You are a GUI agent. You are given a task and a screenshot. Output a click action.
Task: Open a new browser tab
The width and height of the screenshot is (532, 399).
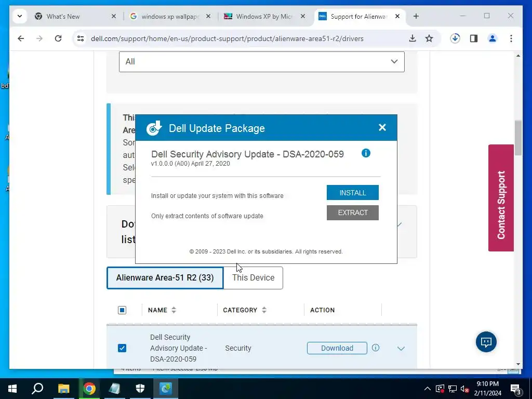click(x=416, y=16)
